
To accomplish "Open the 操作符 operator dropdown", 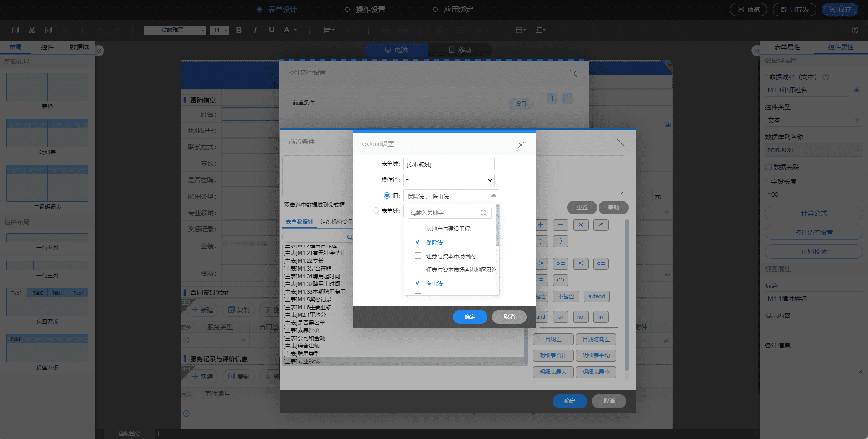I will tap(449, 180).
